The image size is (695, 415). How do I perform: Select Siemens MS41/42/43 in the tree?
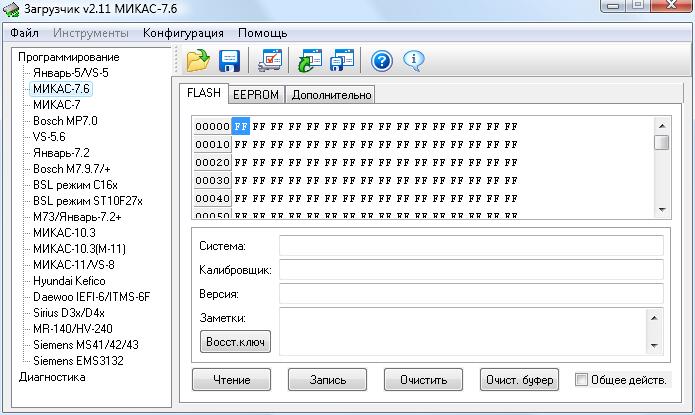coord(86,345)
